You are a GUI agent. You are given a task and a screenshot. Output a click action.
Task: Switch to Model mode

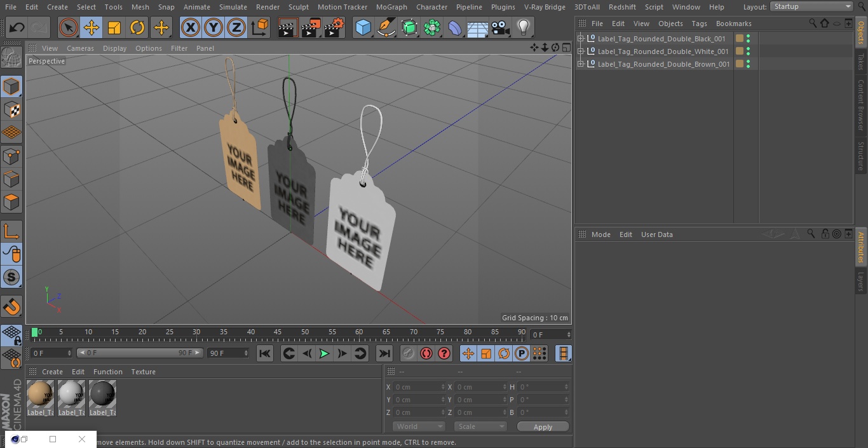pyautogui.click(x=11, y=86)
